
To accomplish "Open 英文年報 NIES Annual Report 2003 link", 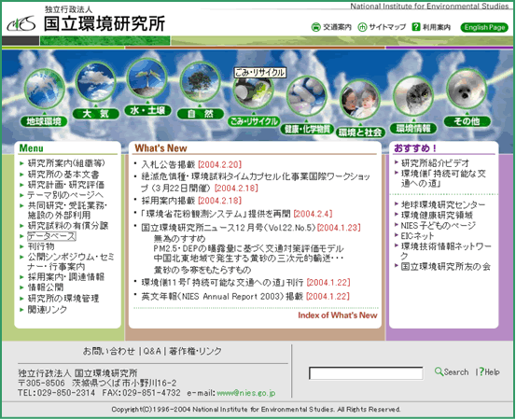I will click(x=222, y=297).
